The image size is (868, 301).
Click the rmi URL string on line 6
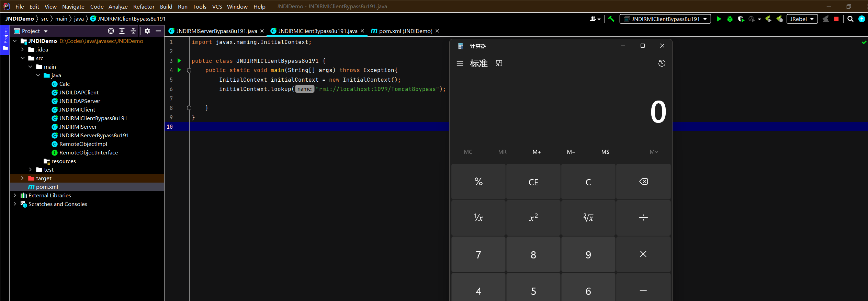tap(377, 89)
